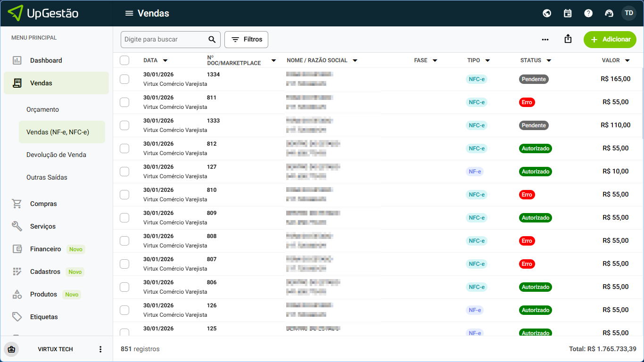Open the calendar icon in header
The image size is (644, 362).
(x=568, y=13)
